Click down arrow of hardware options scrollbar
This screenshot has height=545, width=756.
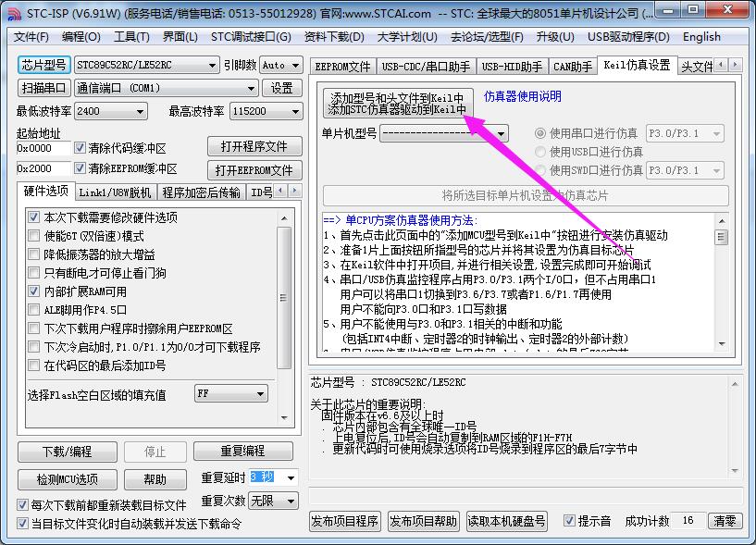click(x=284, y=417)
